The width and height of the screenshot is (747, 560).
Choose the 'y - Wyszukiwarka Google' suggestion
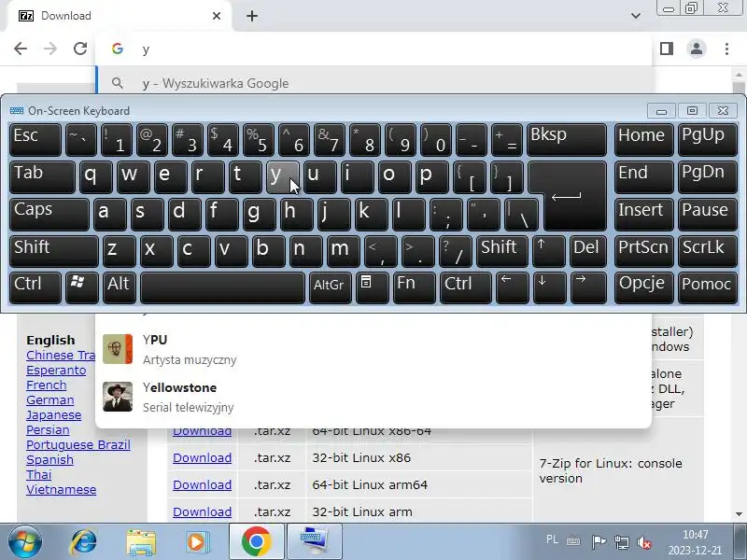(373, 83)
